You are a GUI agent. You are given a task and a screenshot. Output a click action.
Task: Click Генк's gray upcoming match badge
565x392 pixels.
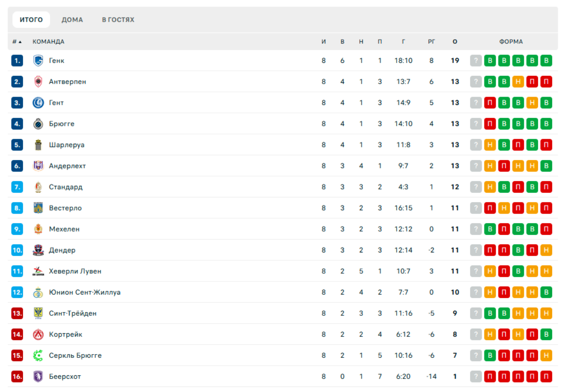click(x=476, y=61)
